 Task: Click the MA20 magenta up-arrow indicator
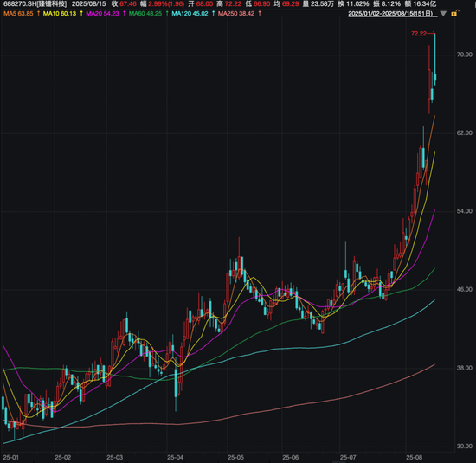(x=124, y=13)
